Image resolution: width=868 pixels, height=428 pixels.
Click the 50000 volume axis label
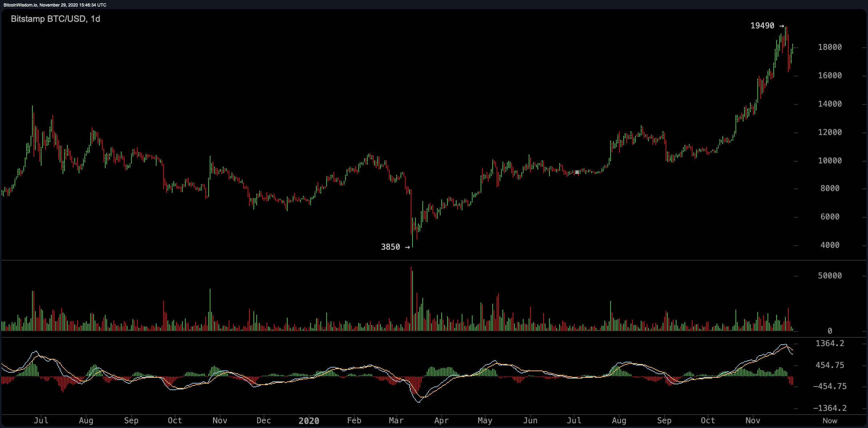[830, 276]
